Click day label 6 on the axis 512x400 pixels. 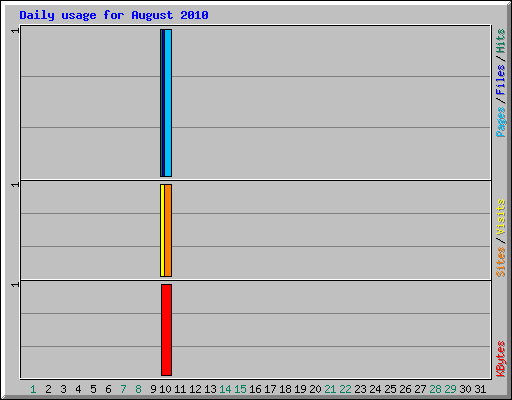tap(108, 389)
